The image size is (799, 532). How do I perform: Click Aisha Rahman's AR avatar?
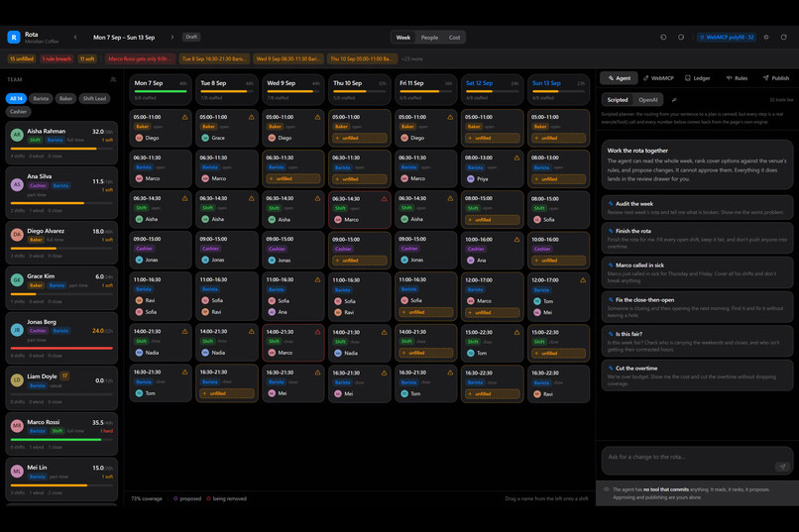pyautogui.click(x=17, y=135)
